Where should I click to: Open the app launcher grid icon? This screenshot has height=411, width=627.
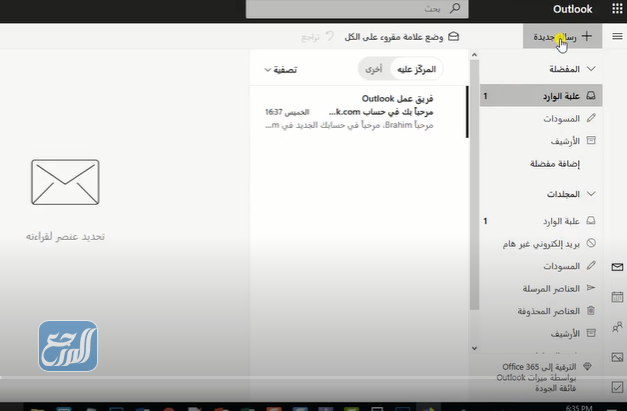[x=615, y=9]
